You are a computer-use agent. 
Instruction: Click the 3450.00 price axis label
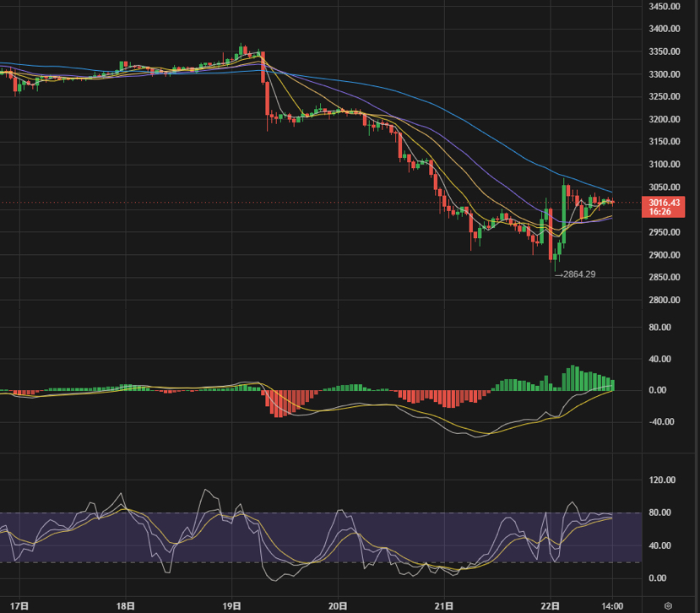tap(665, 7)
